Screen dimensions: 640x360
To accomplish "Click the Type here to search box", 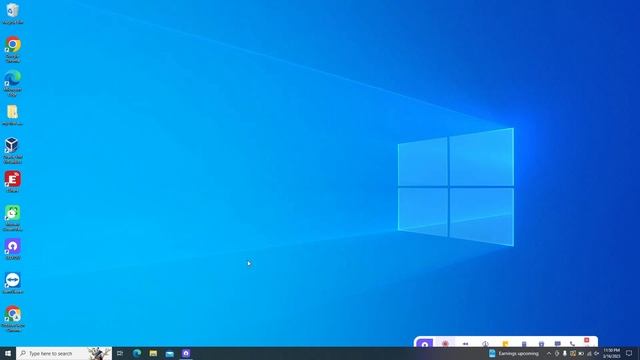I will [64, 353].
